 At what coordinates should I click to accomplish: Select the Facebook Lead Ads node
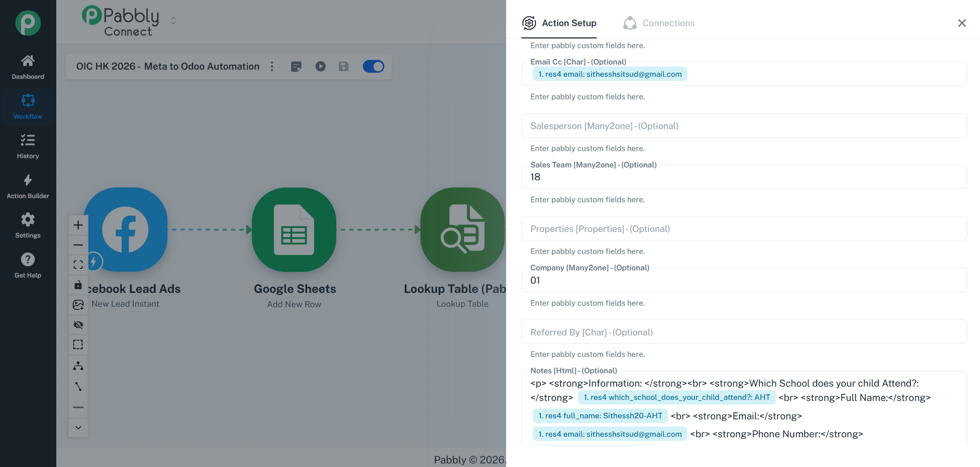coord(126,229)
